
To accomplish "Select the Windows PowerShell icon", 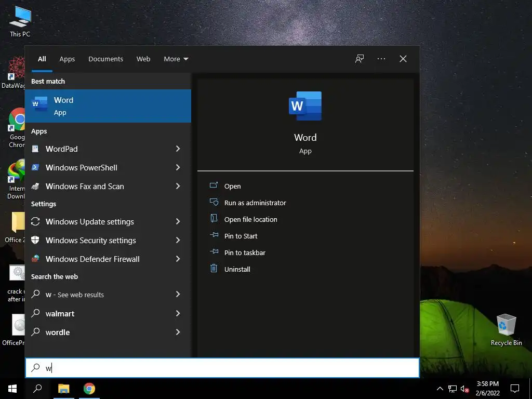I will click(35, 167).
